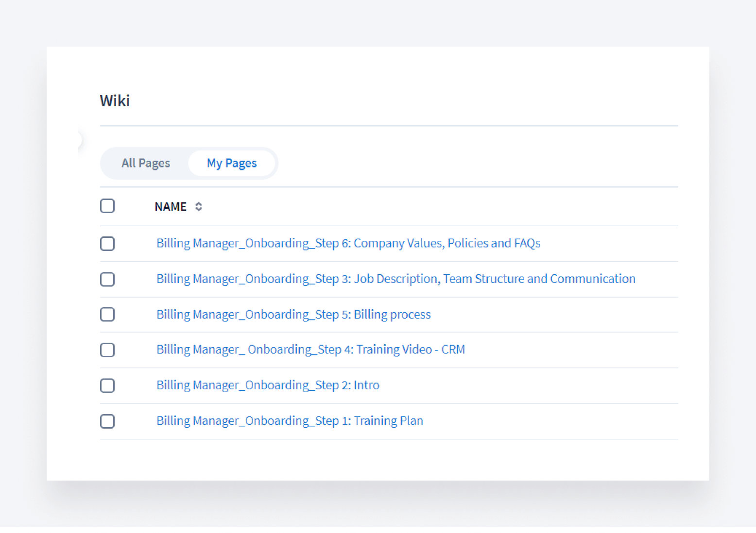Open Step 6: Company Values, Policies and FAQs
The height and width of the screenshot is (533, 756).
point(348,243)
